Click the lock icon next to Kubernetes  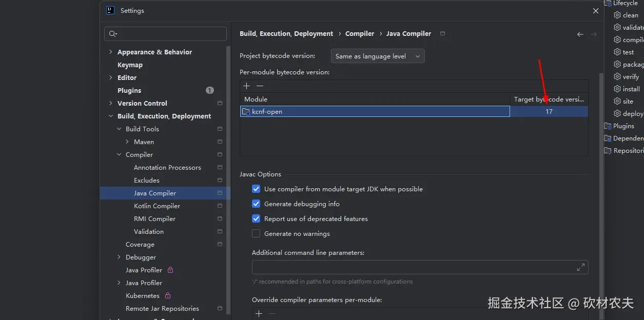168,296
